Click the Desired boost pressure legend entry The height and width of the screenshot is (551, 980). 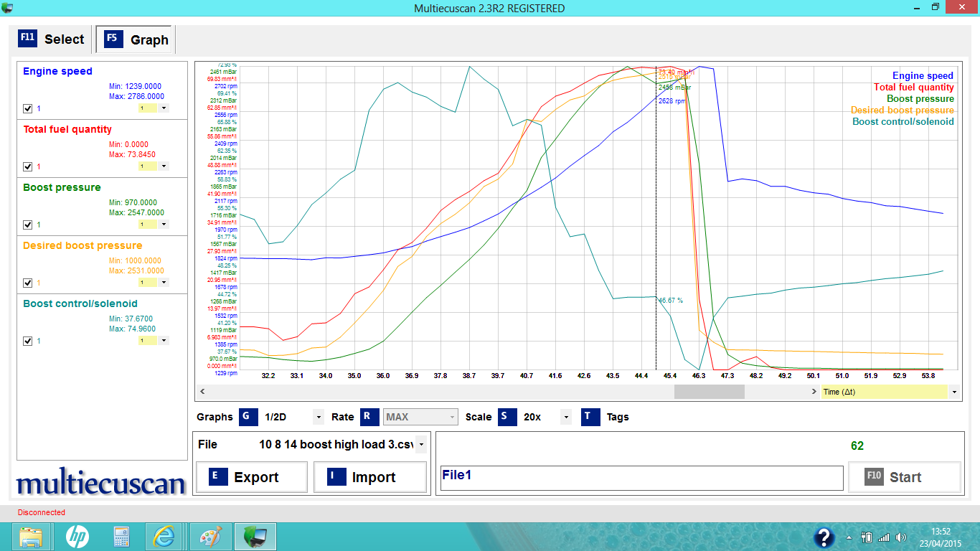903,110
